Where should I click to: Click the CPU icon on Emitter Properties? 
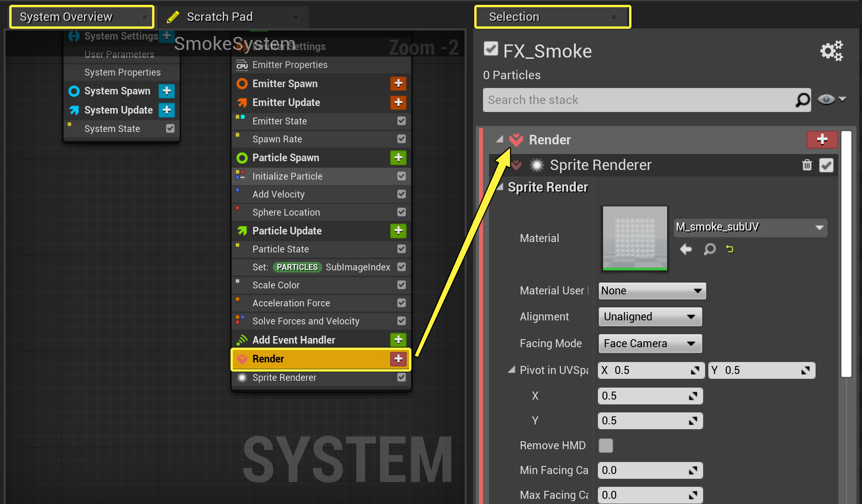[x=242, y=65]
